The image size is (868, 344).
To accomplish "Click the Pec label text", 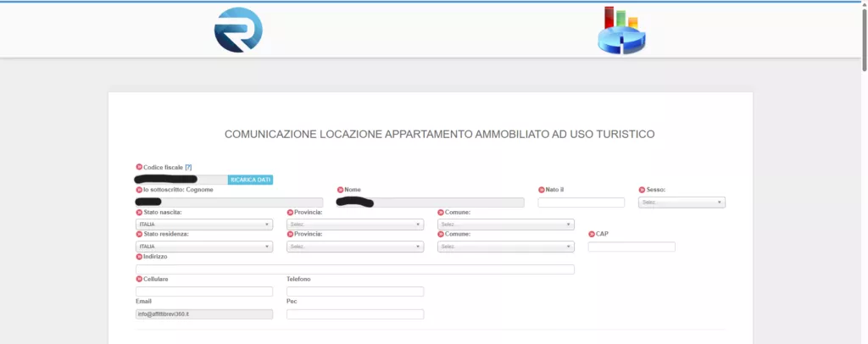I will coord(292,302).
